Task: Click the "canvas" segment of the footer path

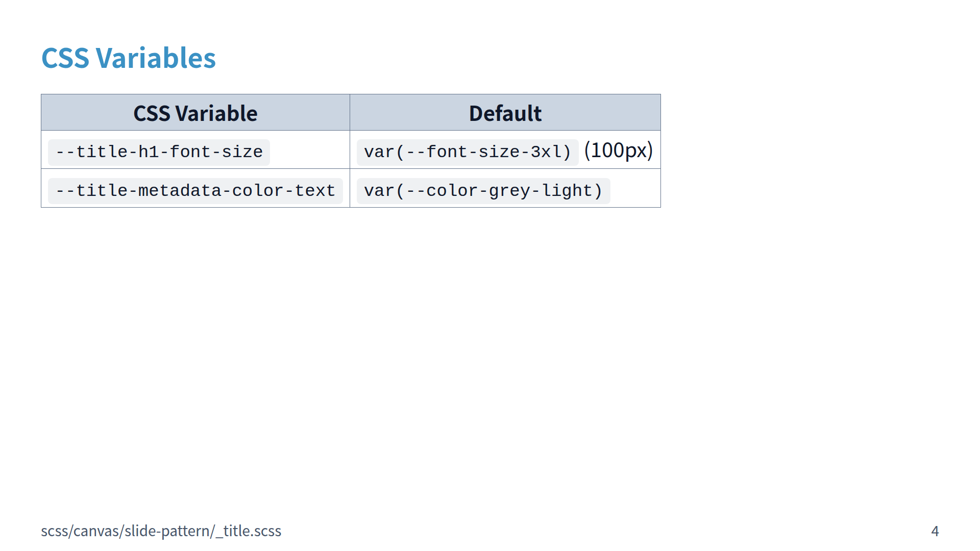Action: [96, 531]
